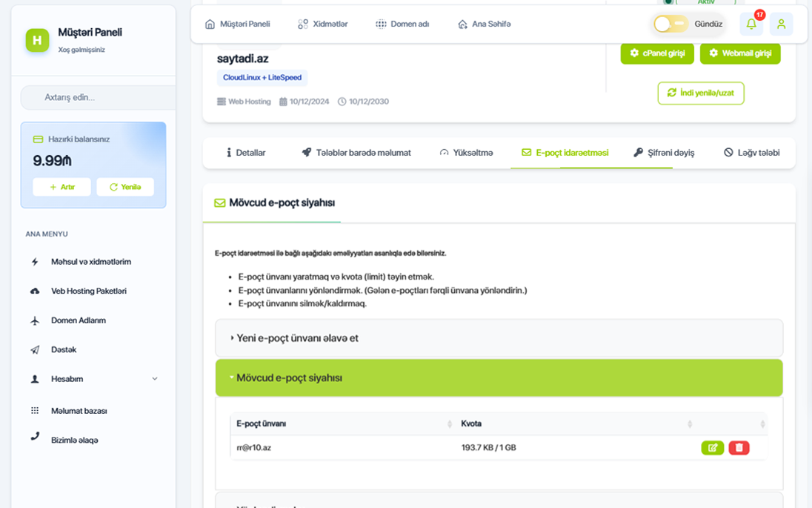This screenshot has width=812, height=508.
Task: Expand the Hesabım submenu chevron
Action: click(x=155, y=379)
